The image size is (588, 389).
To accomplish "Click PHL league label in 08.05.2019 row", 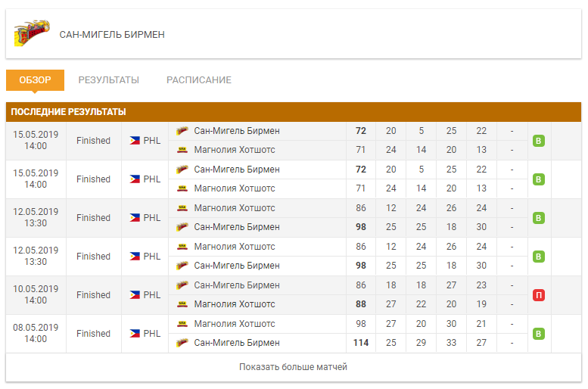I will pos(152,334).
